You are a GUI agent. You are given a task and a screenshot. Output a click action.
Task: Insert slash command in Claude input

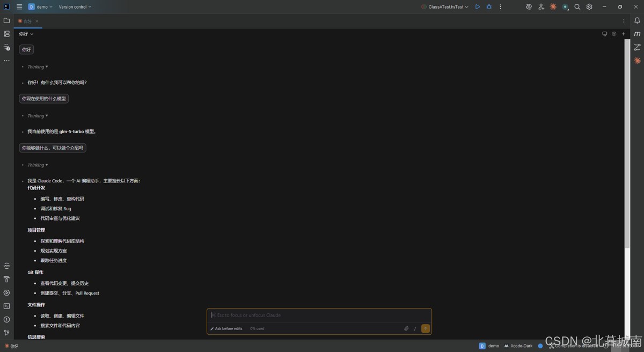pos(415,328)
